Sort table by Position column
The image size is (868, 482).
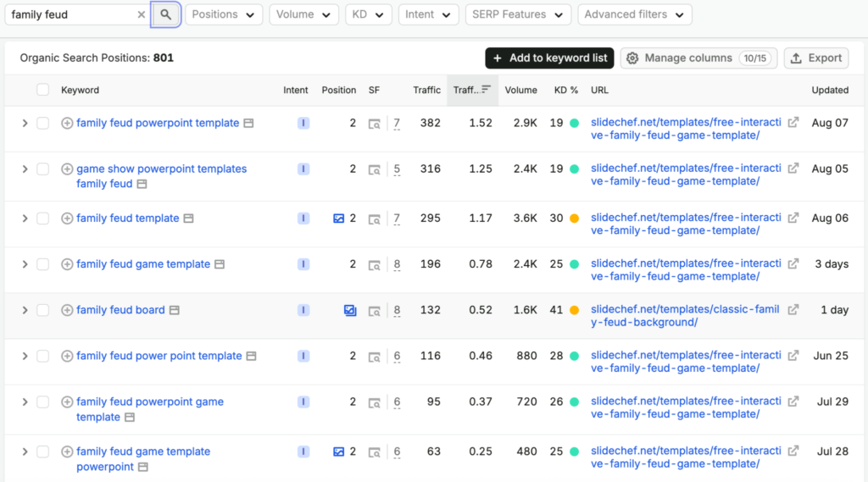339,90
